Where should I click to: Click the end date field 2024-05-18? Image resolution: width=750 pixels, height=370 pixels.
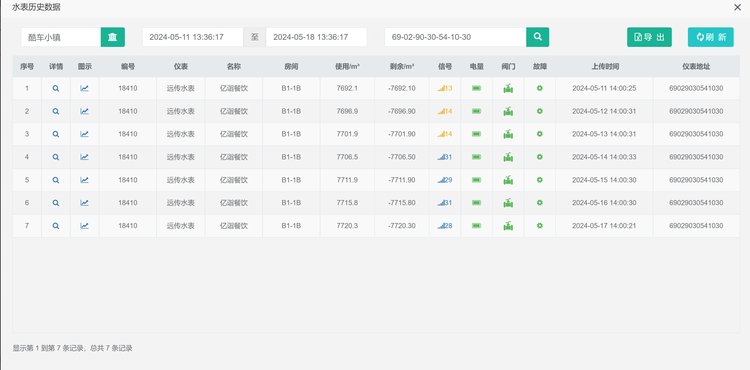[316, 37]
